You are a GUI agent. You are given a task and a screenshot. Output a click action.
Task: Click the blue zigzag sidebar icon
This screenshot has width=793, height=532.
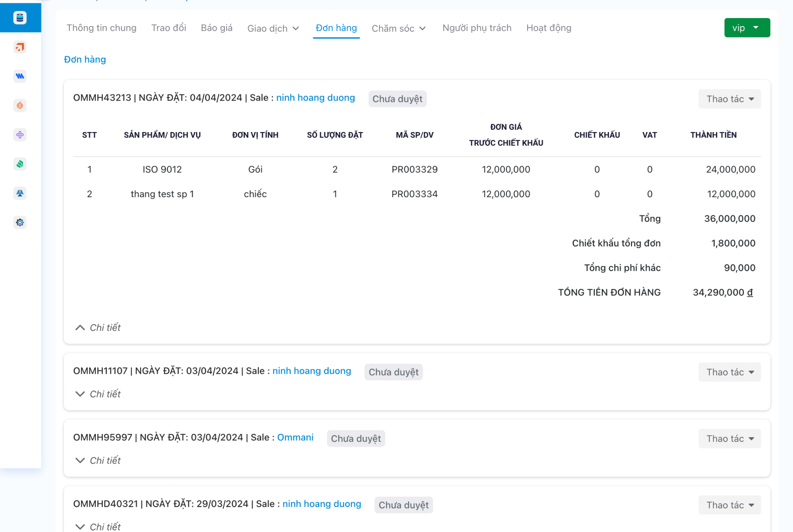20,76
